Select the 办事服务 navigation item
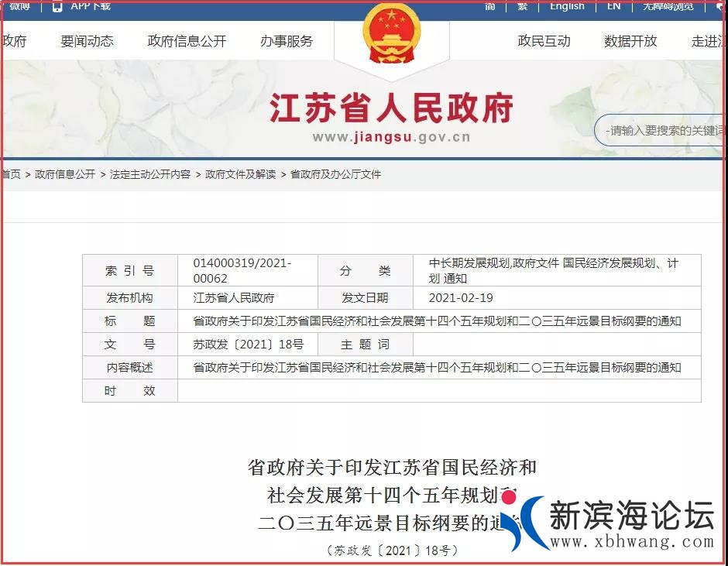728x566 pixels. pos(287,42)
